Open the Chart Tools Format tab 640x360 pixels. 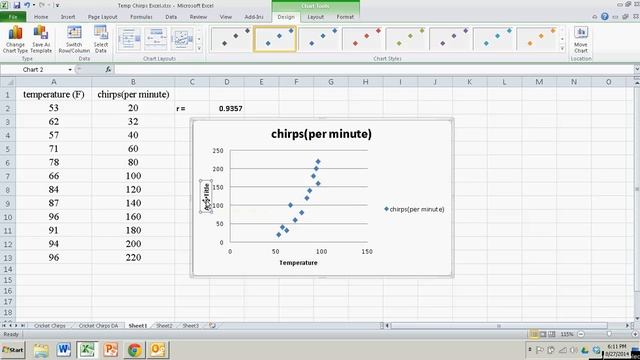pos(345,17)
